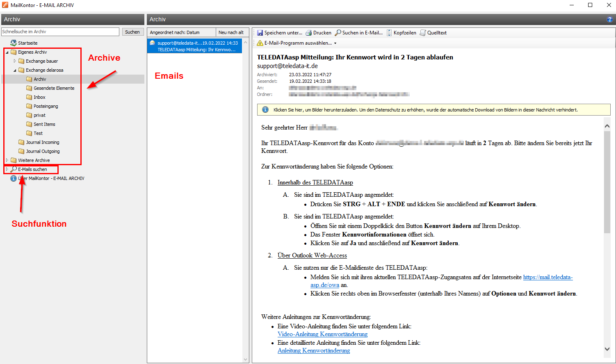Click the https://mail.teledata-asp.de/owa link
Image resolution: width=616 pixels, height=364 pixels.
click(x=548, y=277)
